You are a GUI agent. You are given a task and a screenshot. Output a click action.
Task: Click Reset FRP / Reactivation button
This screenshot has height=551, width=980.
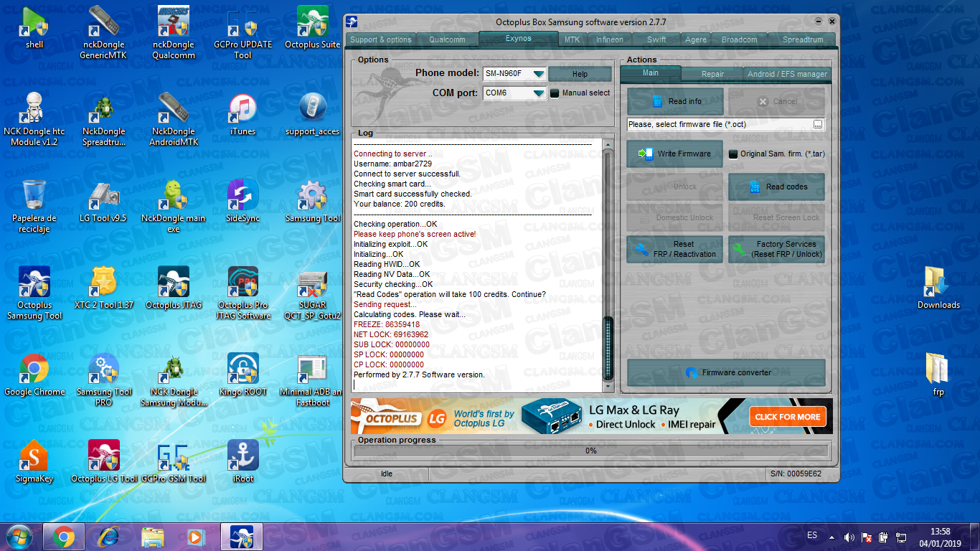[674, 249]
